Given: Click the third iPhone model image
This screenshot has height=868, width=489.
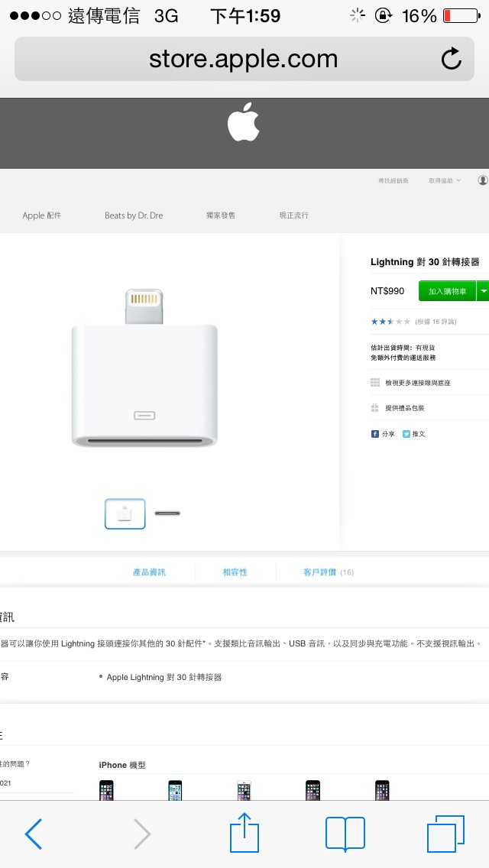Looking at the screenshot, I should [x=244, y=790].
